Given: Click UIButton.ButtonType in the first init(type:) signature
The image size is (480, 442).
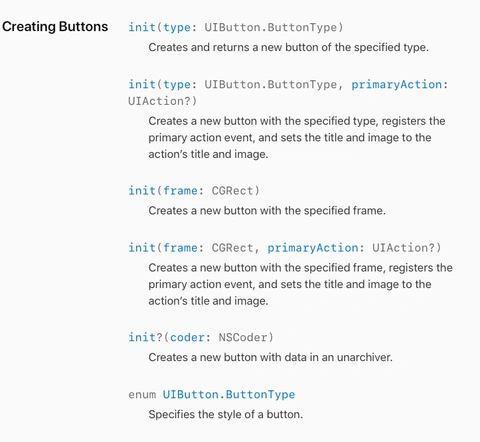Looking at the screenshot, I should pos(271,27).
